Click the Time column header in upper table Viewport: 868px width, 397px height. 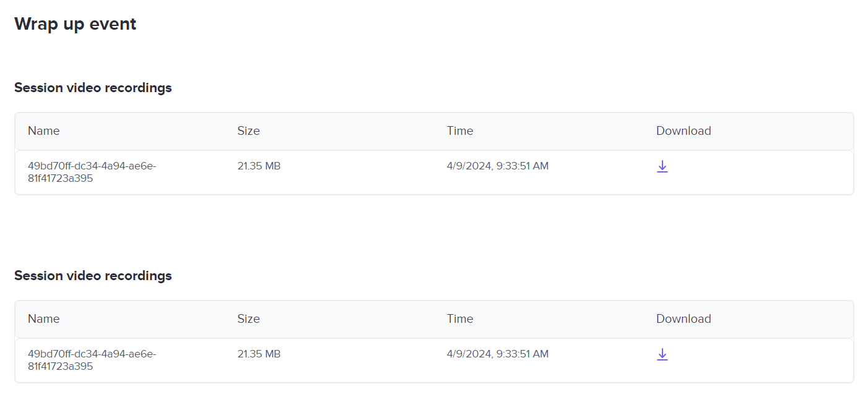tap(459, 131)
